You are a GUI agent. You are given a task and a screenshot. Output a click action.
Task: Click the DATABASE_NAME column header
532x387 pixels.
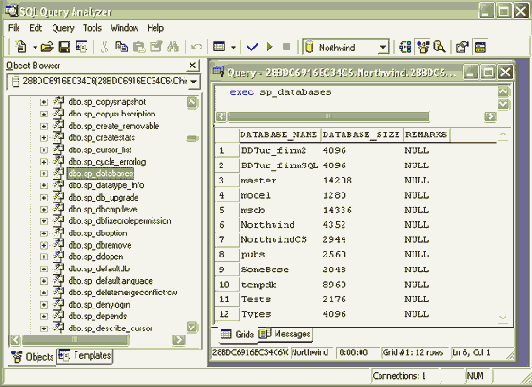pos(280,135)
